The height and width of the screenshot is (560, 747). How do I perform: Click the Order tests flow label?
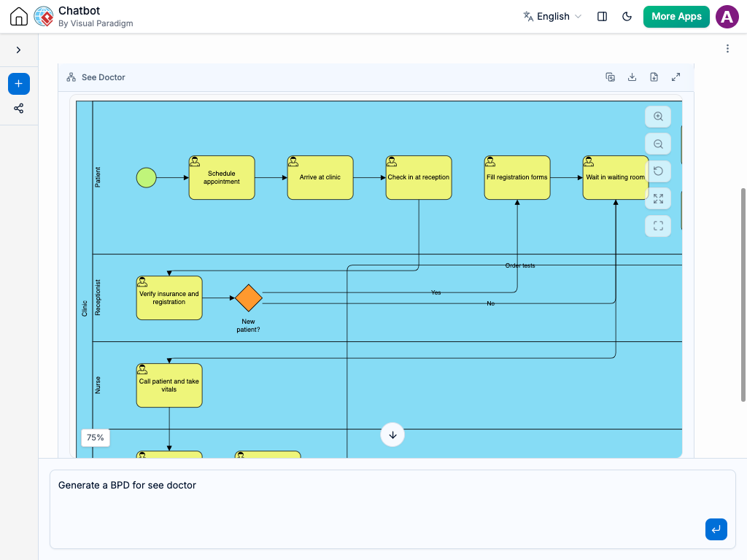click(x=520, y=265)
